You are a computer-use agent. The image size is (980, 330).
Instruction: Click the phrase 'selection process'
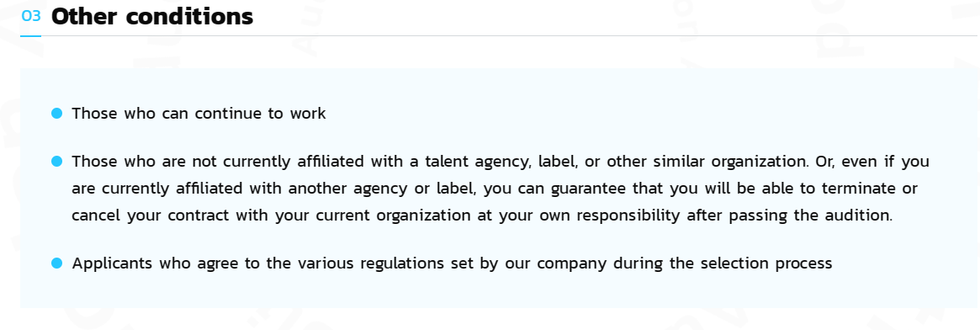[x=766, y=263]
